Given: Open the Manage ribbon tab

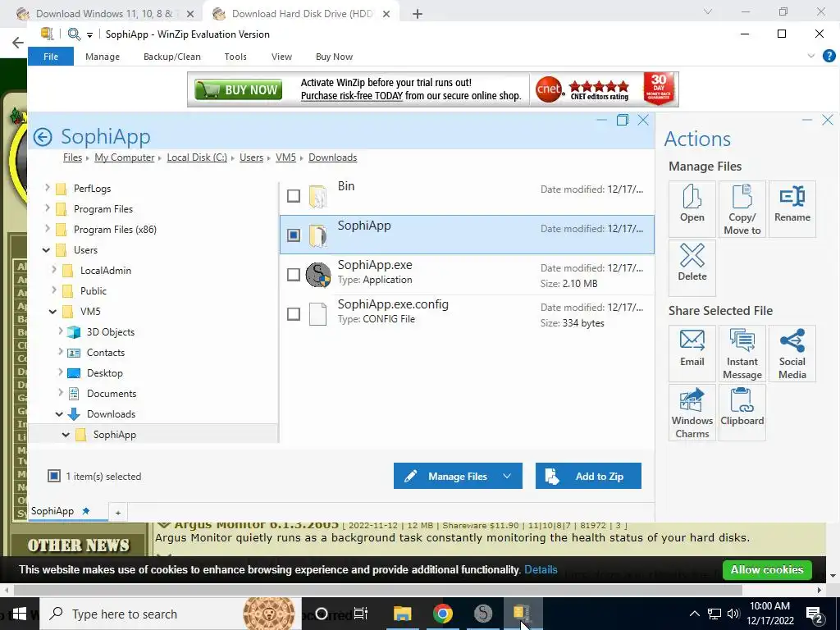Looking at the screenshot, I should [x=103, y=57].
